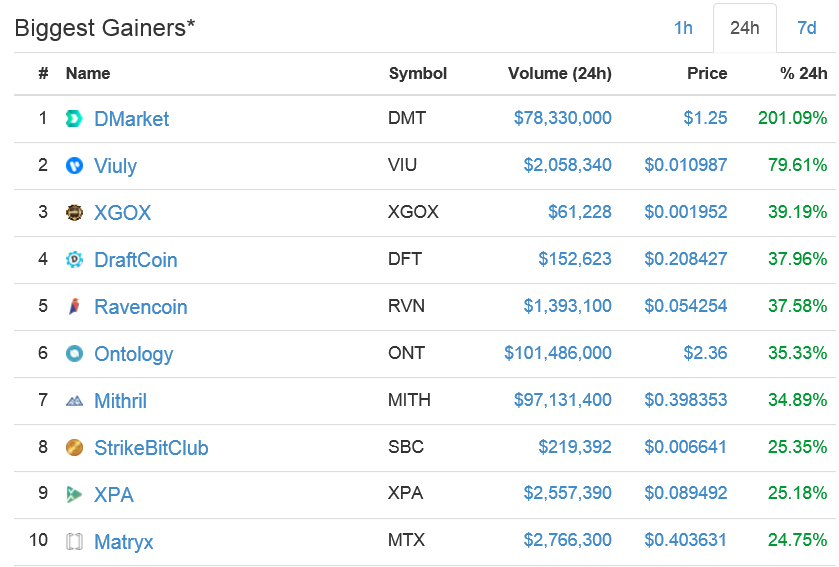This screenshot has width=839, height=567.
Task: Switch to the 7d gainers tab
Action: (806, 28)
